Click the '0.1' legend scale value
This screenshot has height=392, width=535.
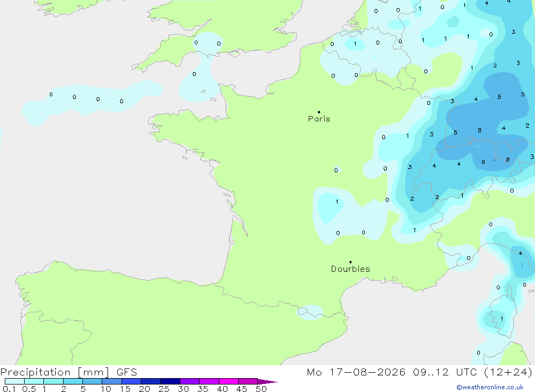pos(9,389)
